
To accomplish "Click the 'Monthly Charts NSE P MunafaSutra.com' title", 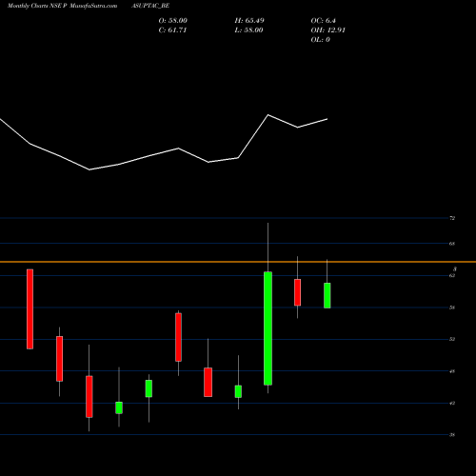I will click(62, 6).
